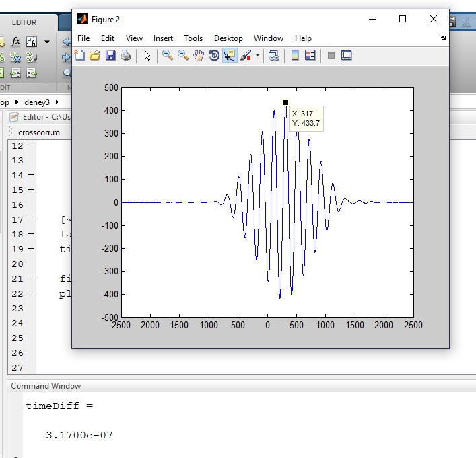Open the File menu in Figure 2
Image resolution: width=476 pixels, height=458 pixels.
pyautogui.click(x=83, y=38)
